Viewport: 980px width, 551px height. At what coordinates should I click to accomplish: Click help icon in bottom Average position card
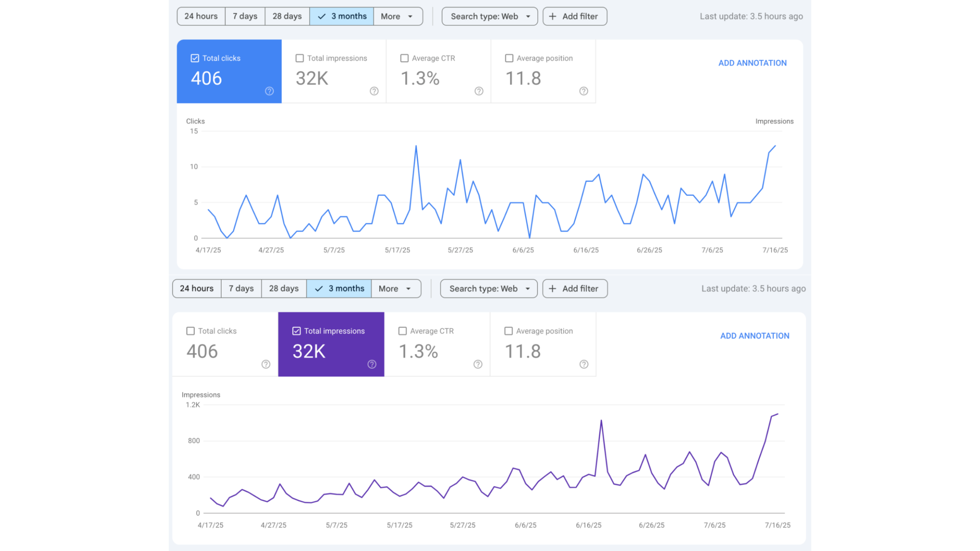point(583,364)
